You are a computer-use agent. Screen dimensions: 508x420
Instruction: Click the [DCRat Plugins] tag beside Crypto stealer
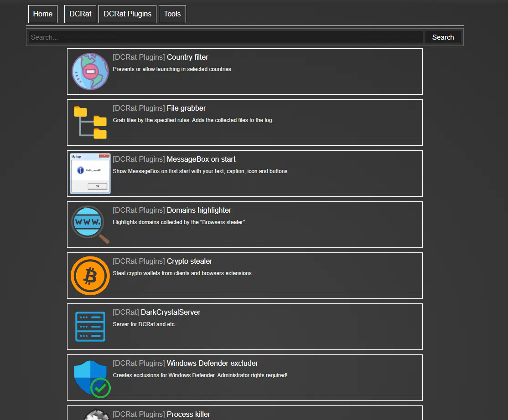coord(139,261)
